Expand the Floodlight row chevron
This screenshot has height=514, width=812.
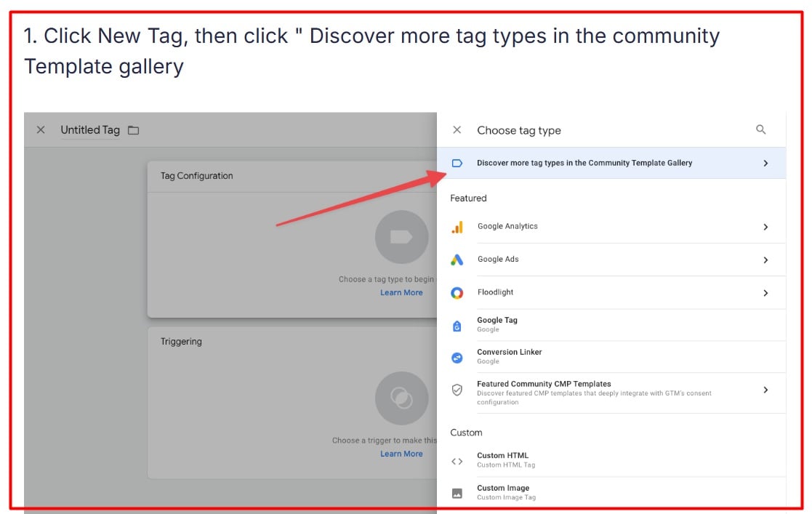[765, 293]
